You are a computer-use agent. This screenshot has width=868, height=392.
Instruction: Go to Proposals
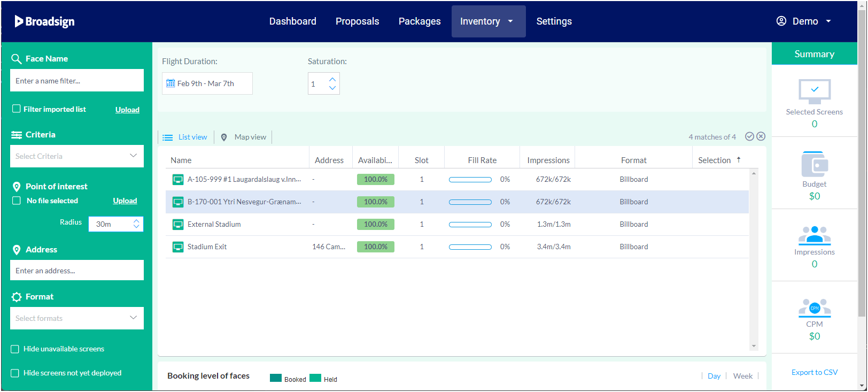coord(358,21)
